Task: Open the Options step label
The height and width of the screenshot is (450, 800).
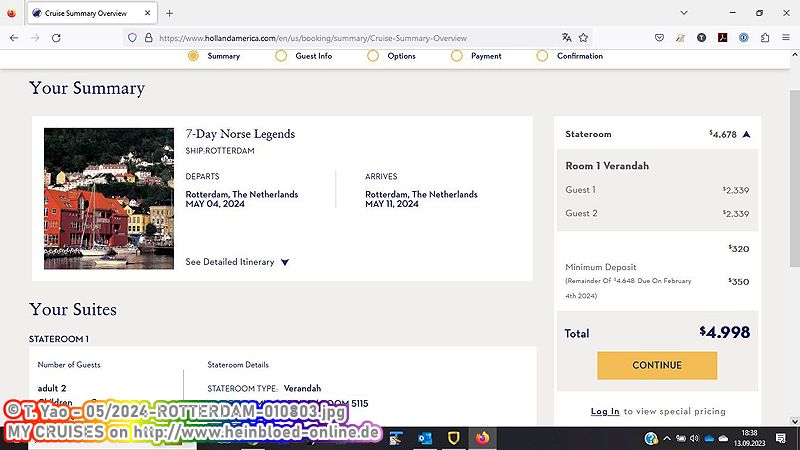Action: (402, 56)
